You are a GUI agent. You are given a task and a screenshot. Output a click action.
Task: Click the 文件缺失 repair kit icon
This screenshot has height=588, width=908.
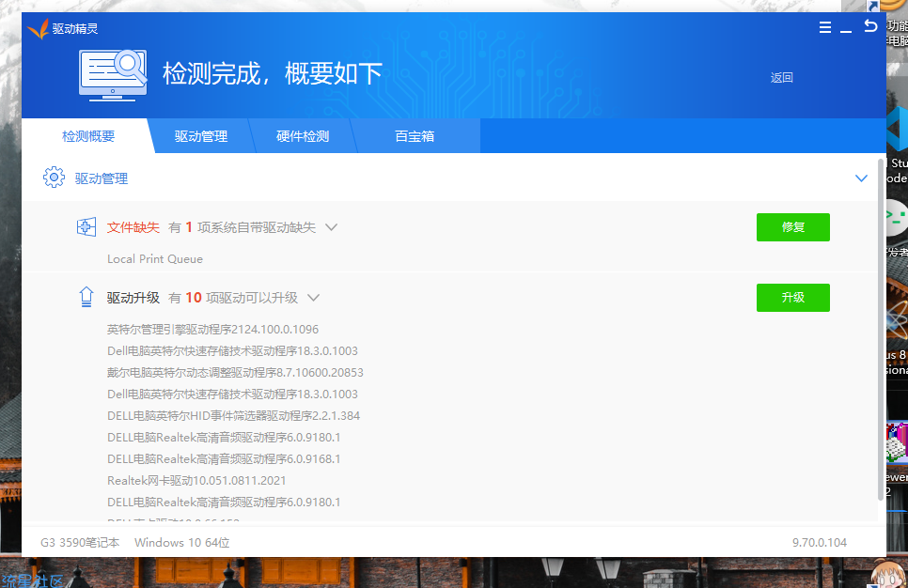point(86,227)
